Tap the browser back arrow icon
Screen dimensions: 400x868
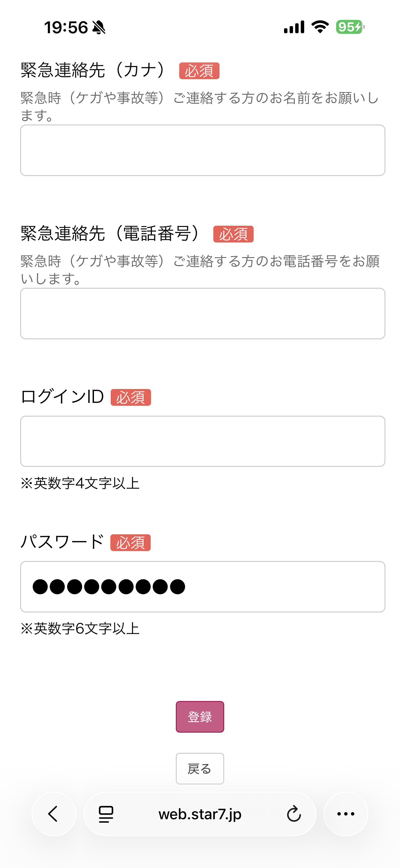[54, 814]
